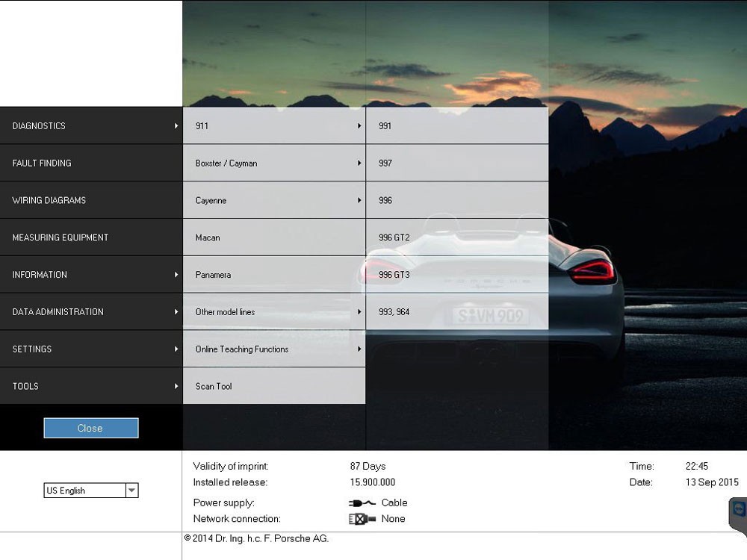Select the Boxster / Cayman model line
The height and width of the screenshot is (560, 747).
coord(273,164)
